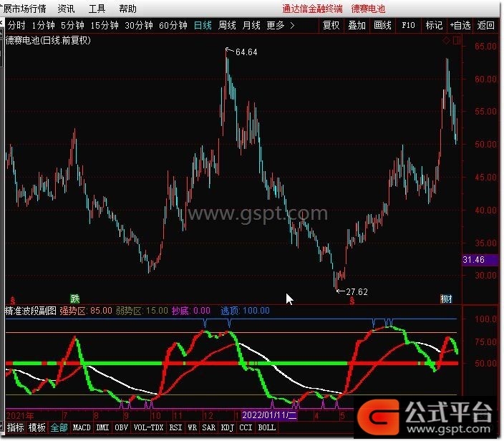The height and width of the screenshot is (441, 504).
Task: Switch indicator to VOL-TDX
Action: point(148,427)
